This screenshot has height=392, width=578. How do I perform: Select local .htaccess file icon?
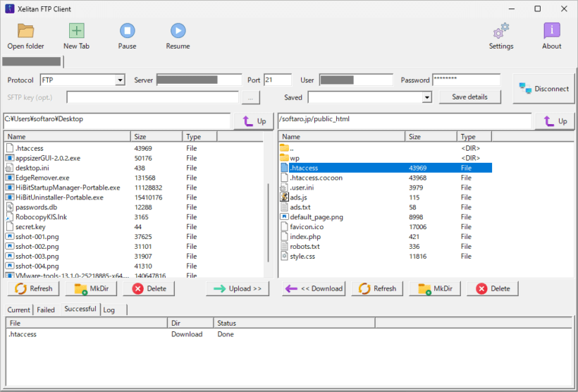point(10,148)
